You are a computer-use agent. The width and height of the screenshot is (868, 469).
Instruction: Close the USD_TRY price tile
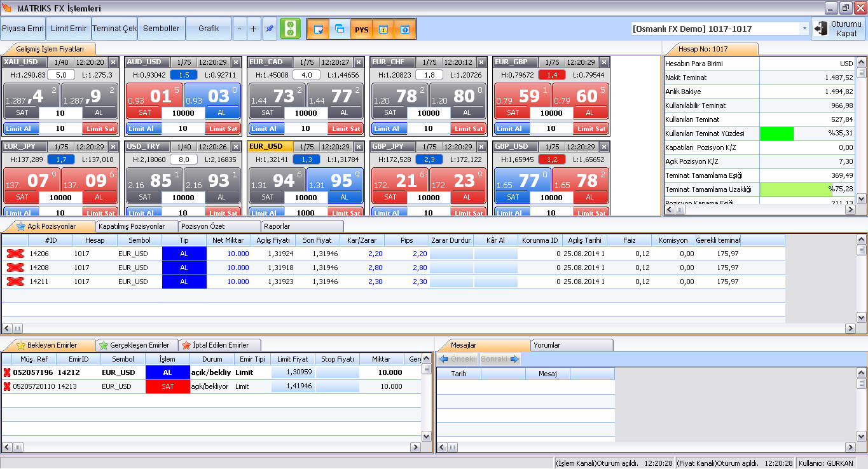tap(236, 147)
